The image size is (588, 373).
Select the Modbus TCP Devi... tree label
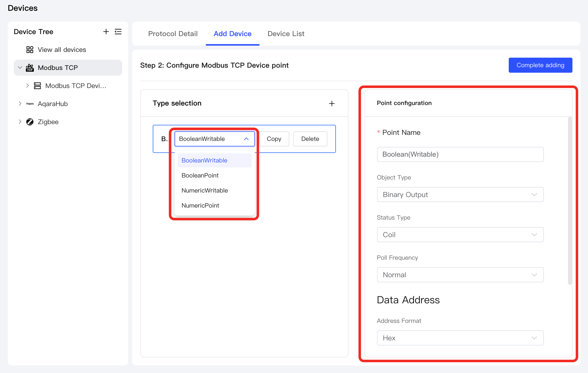coord(76,86)
